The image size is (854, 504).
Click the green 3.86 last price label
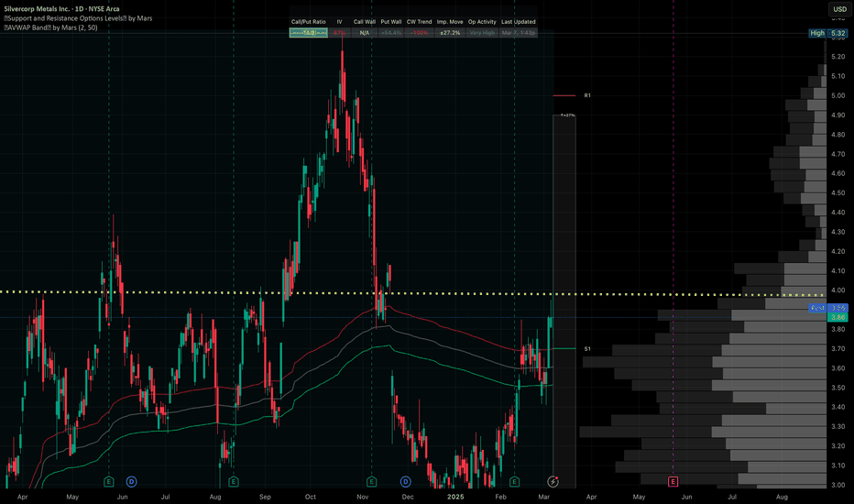click(x=838, y=317)
